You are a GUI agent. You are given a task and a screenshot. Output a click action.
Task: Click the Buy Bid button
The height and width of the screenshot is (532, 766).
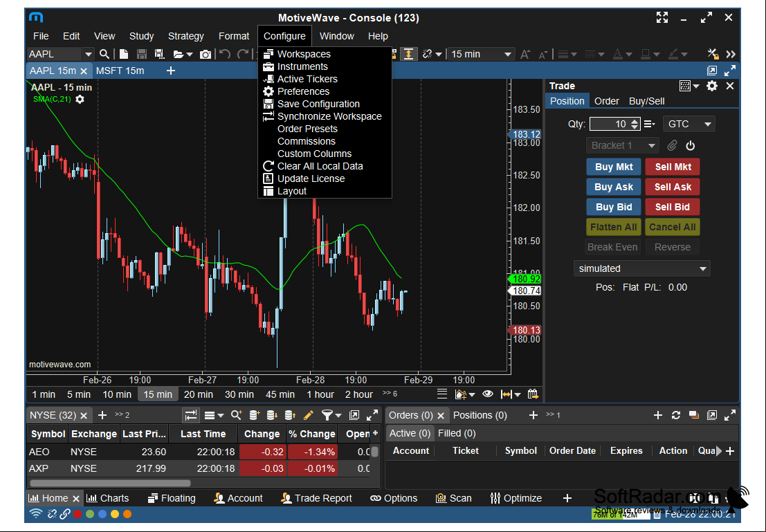(x=614, y=207)
